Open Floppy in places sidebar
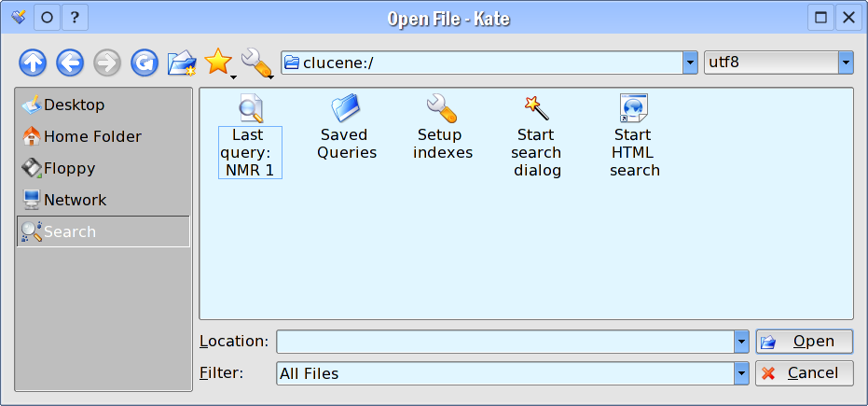 point(103,168)
